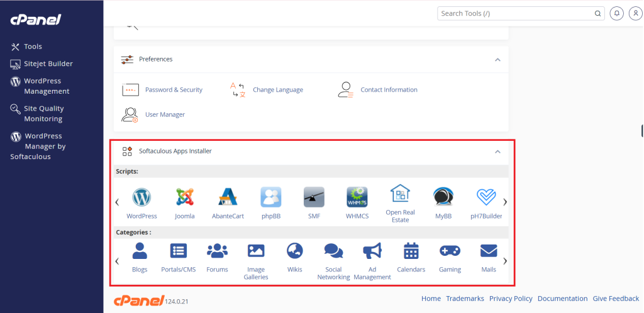Select the Ad Management category icon

pos(372,251)
